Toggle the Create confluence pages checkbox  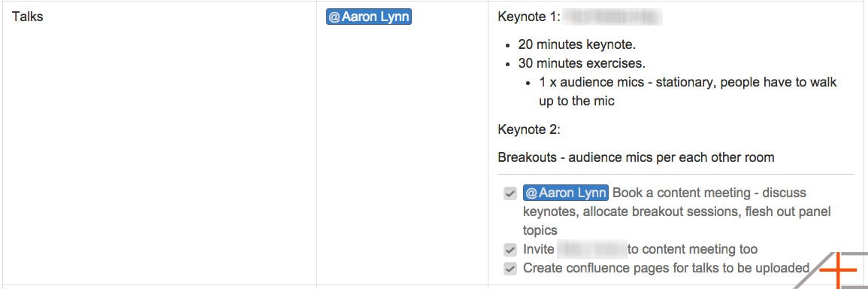coord(510,269)
